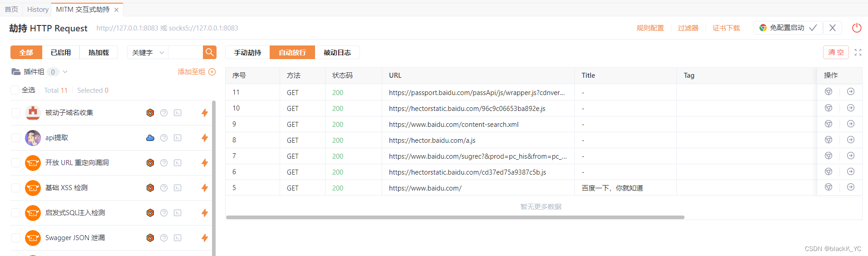Click the orange search magnifier button
Screen dimensions: 868x256
pyautogui.click(x=209, y=52)
